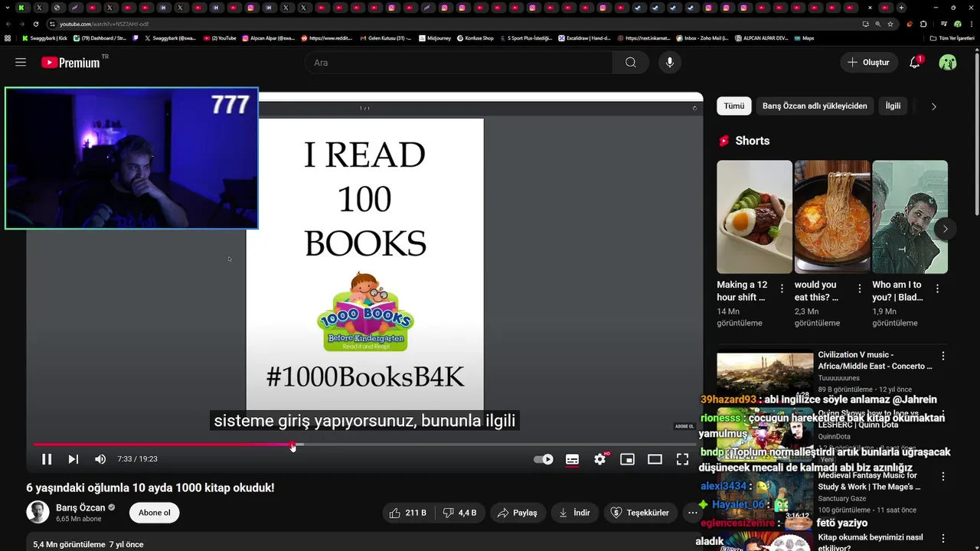The image size is (980, 551).
Task: Show next Shorts with the carousel arrow
Action: (x=945, y=229)
